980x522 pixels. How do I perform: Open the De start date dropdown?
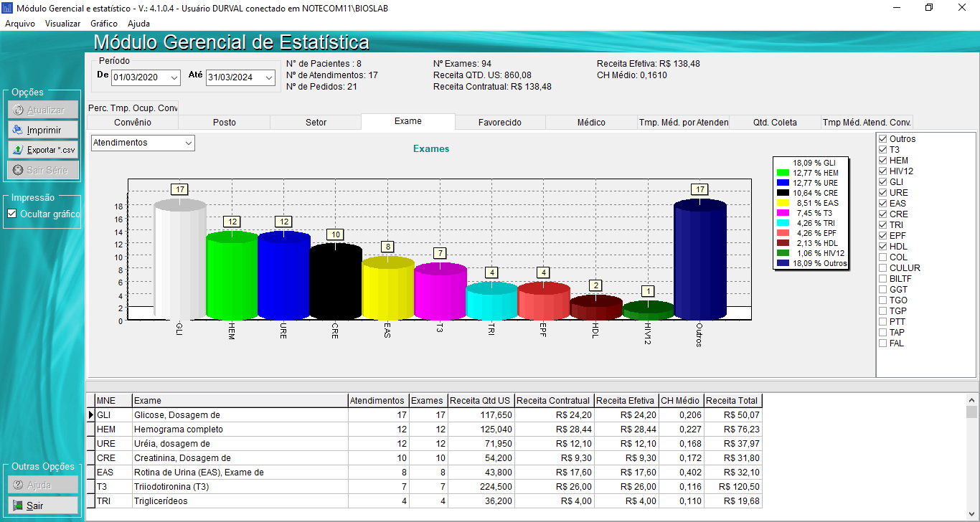click(x=174, y=77)
